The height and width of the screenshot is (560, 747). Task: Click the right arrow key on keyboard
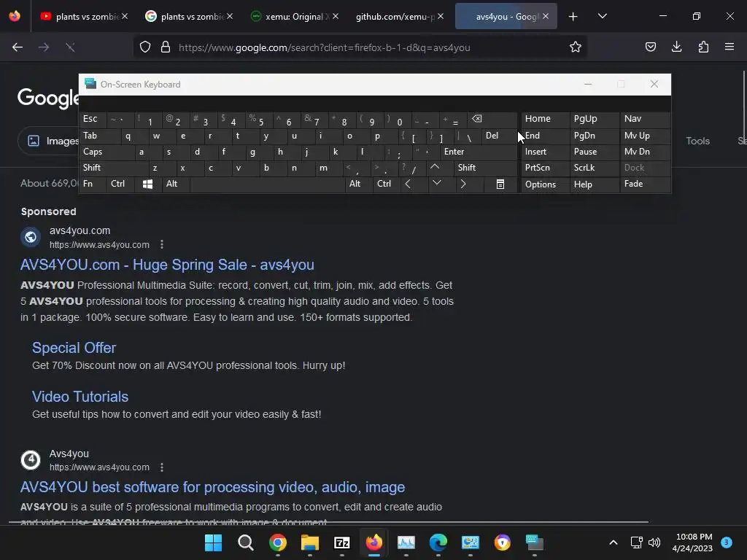point(463,184)
